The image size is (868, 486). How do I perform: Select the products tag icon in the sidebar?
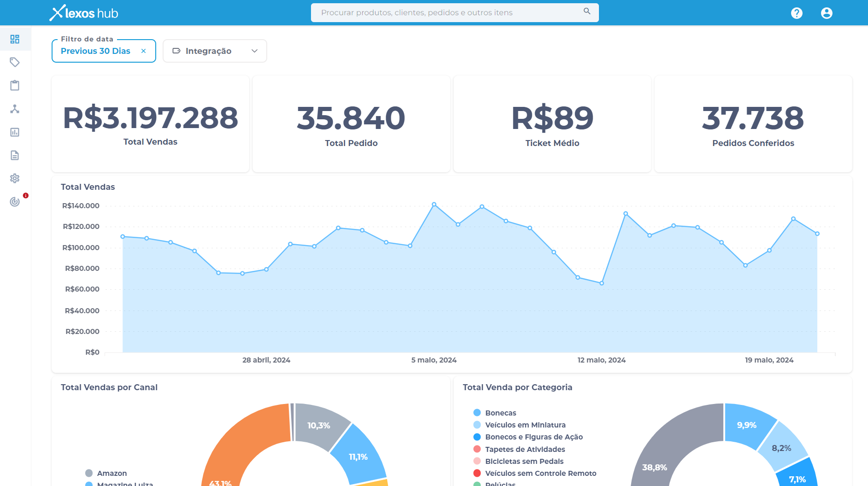[x=15, y=62]
